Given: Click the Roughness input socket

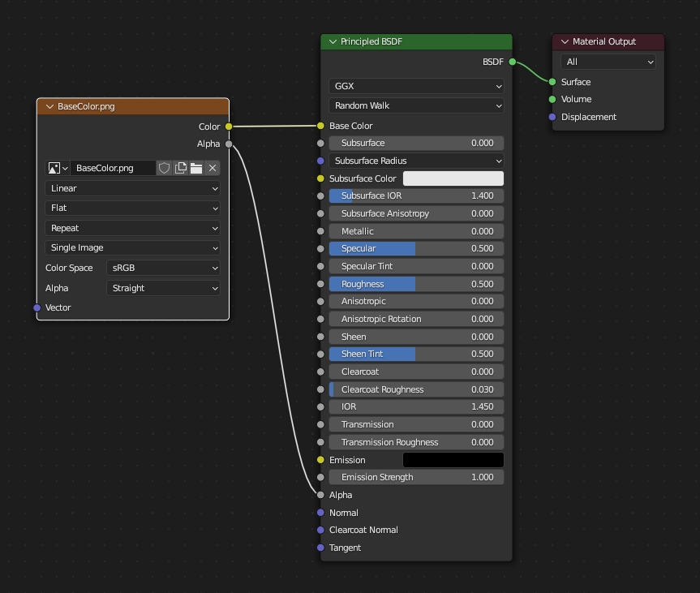Looking at the screenshot, I should click(320, 284).
